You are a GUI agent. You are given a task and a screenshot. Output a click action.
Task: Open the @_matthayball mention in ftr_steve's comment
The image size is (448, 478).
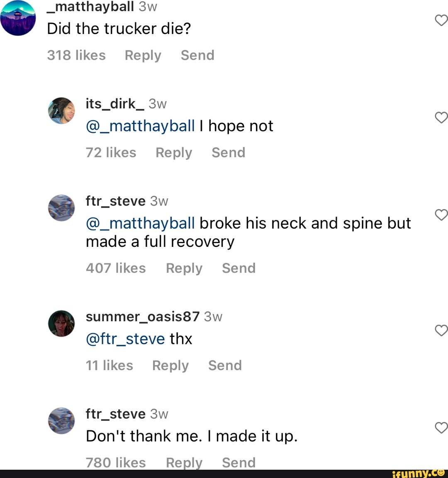click(x=140, y=223)
